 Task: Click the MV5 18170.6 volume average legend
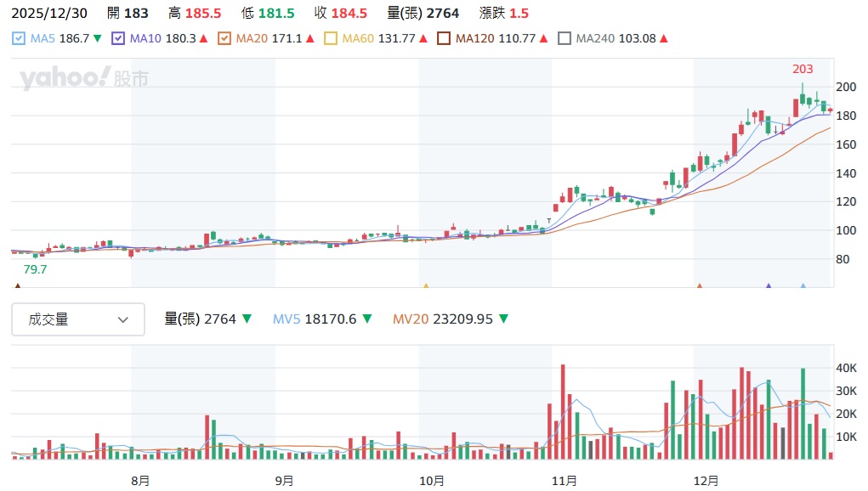[x=321, y=319]
